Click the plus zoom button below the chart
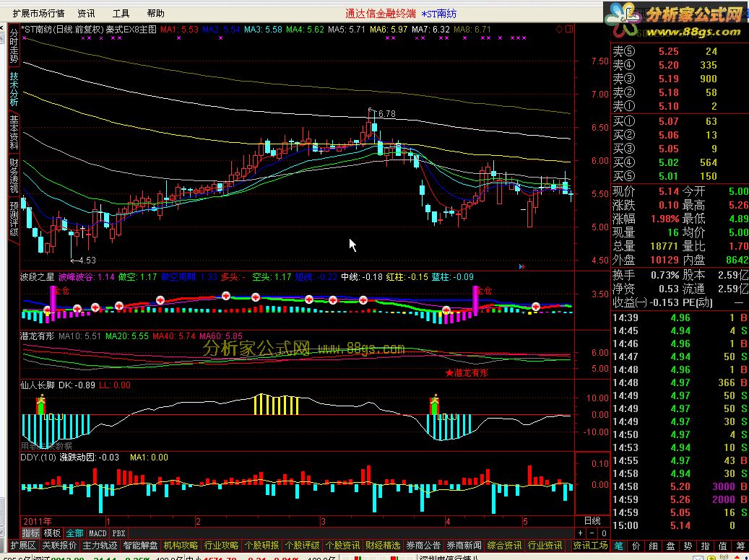749x560 pixels. 581,533
